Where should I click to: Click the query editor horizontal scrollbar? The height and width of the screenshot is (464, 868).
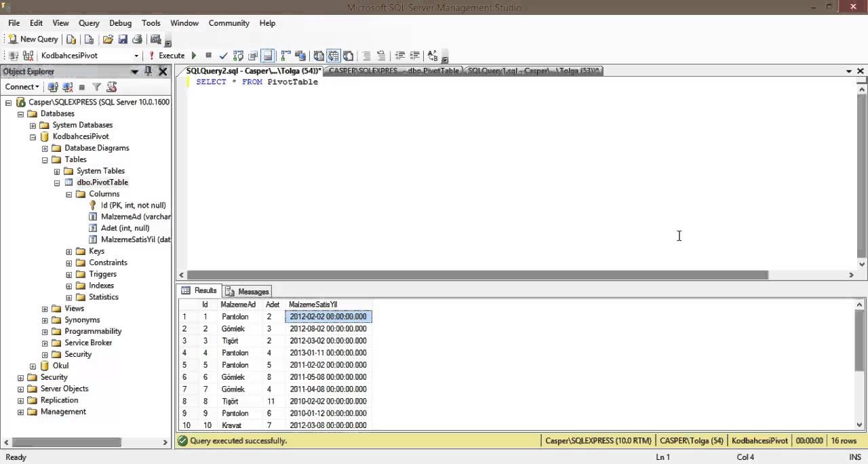point(477,275)
